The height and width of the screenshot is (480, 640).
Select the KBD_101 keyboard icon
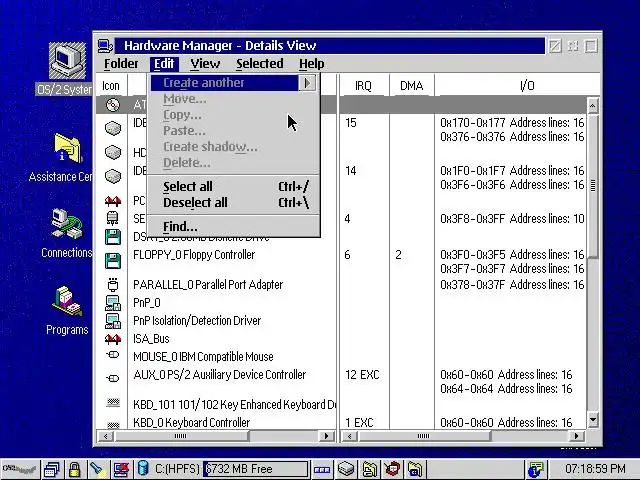[x=113, y=403]
